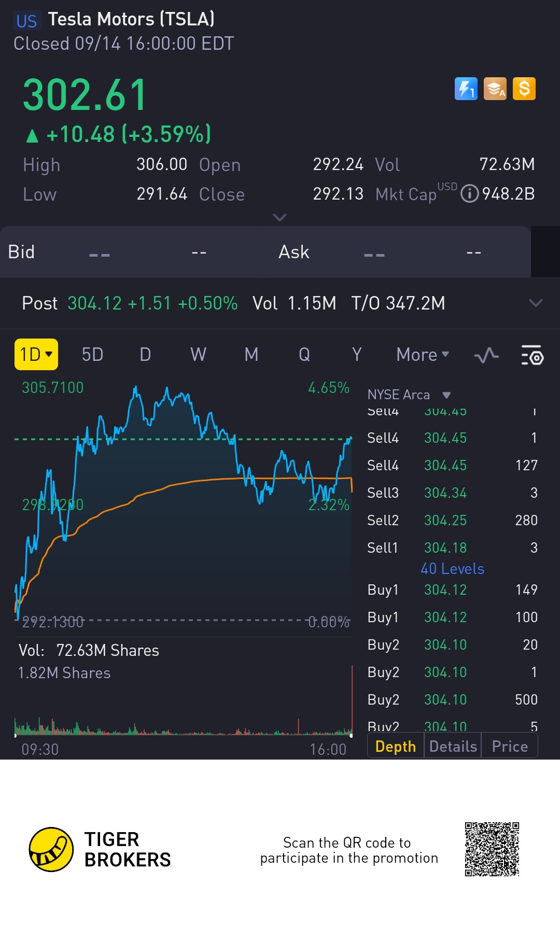
Task: Open the More timeframes dropdown
Action: (422, 355)
